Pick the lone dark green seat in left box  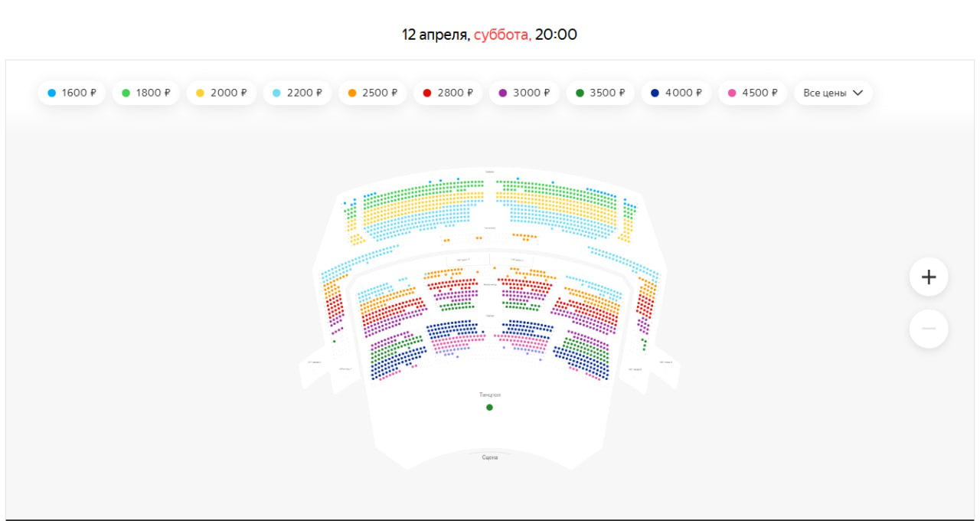click(334, 341)
